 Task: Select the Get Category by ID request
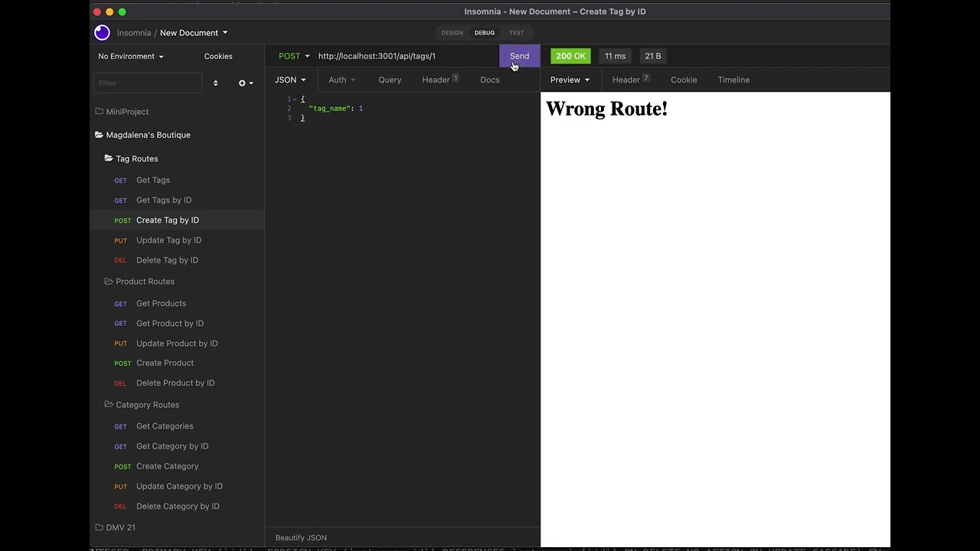(x=177, y=446)
